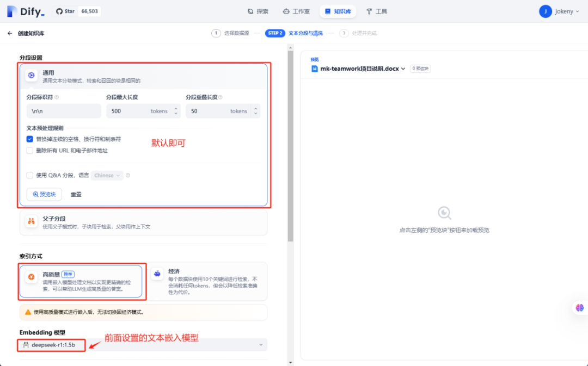
Task: Click the docx file icon
Action: (x=315, y=69)
